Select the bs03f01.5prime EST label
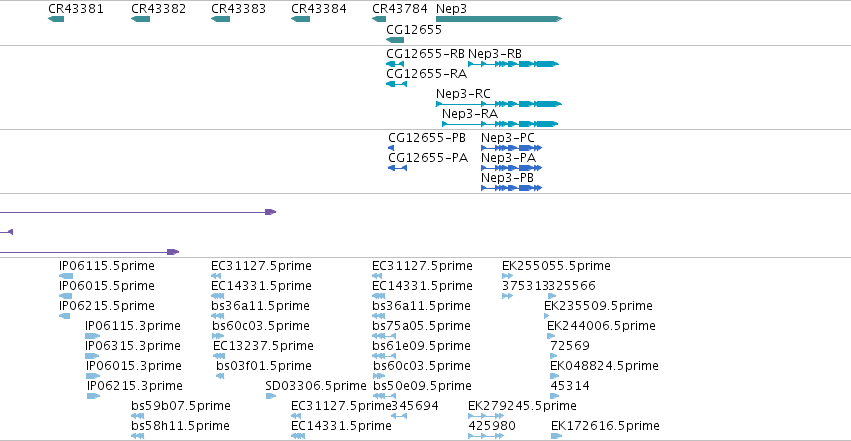Screen dimensions: 851x441 264,366
